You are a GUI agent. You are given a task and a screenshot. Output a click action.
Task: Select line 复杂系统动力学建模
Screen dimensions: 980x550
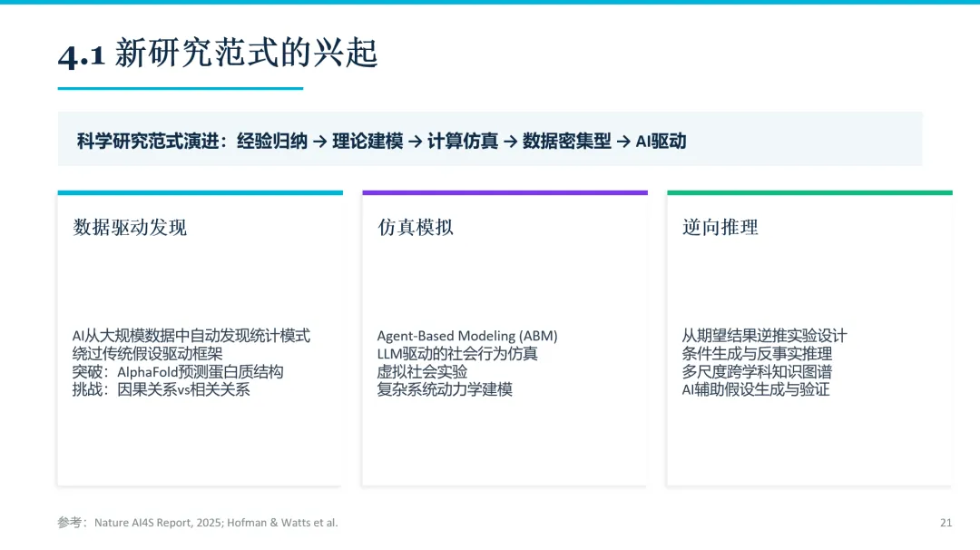point(445,390)
